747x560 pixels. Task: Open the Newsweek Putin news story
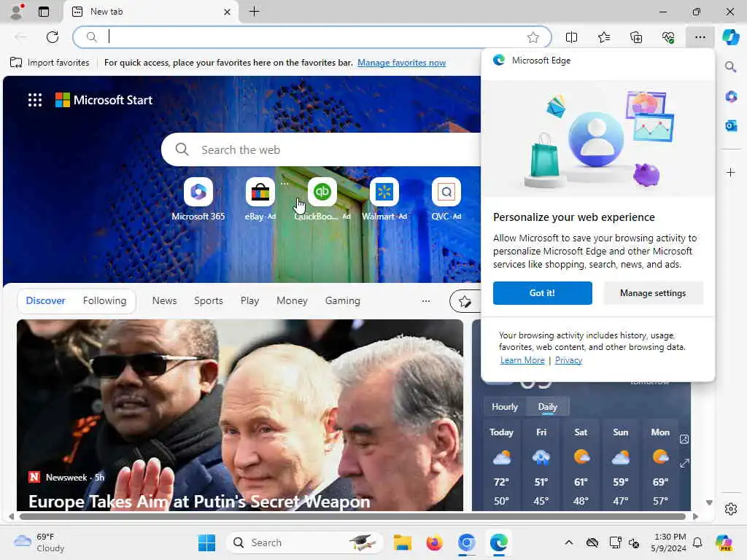tap(239, 415)
